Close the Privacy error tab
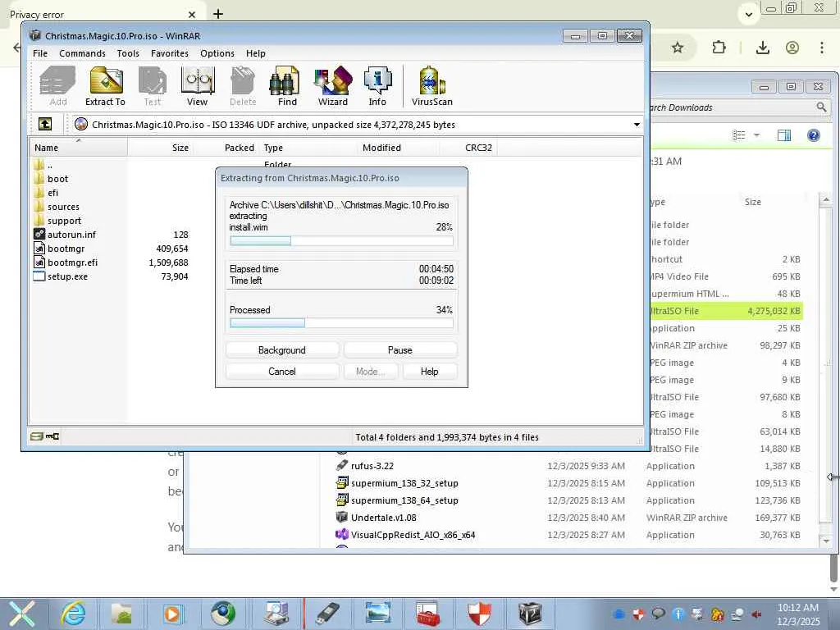 pyautogui.click(x=192, y=15)
